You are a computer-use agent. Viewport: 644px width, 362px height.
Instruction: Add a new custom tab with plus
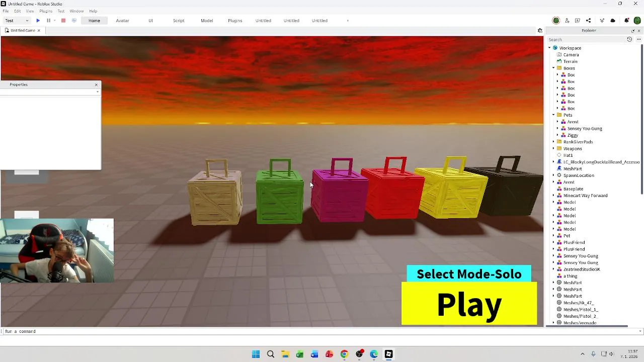tap(348, 21)
